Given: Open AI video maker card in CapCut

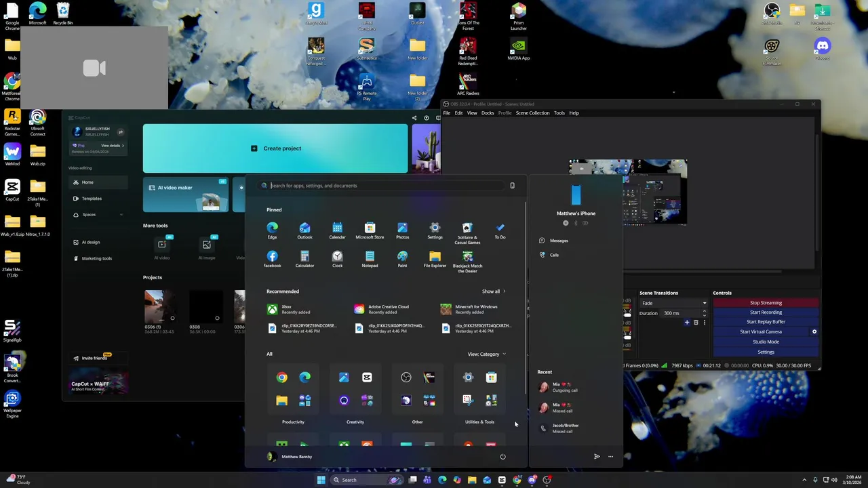Looking at the screenshot, I should 186,195.
